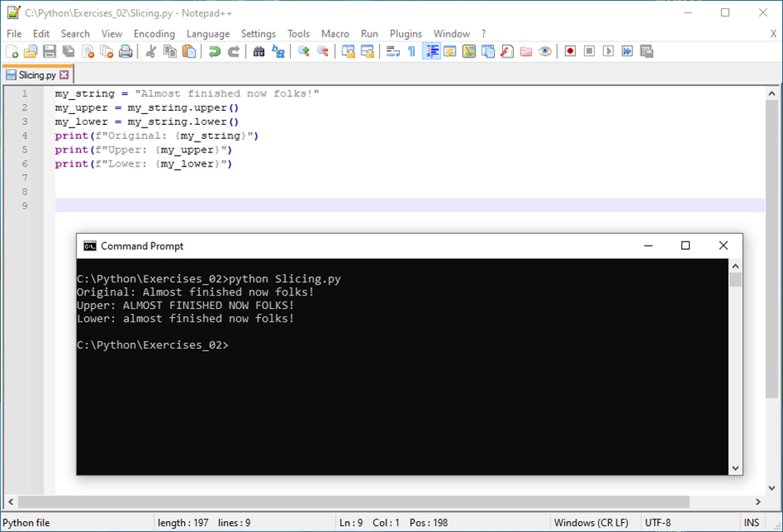Save current recorded macro icon
This screenshot has height=532, width=783.
coord(646,52)
